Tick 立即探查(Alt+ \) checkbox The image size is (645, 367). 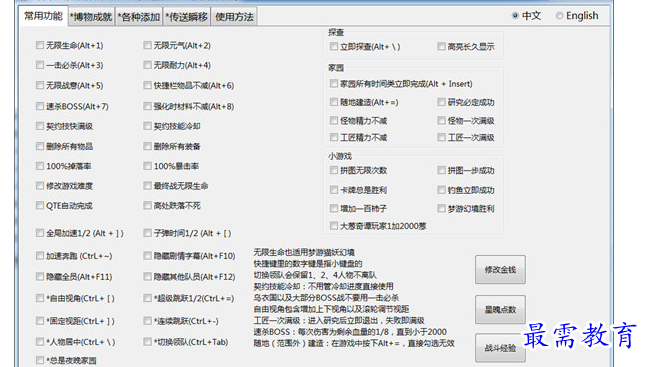click(334, 46)
